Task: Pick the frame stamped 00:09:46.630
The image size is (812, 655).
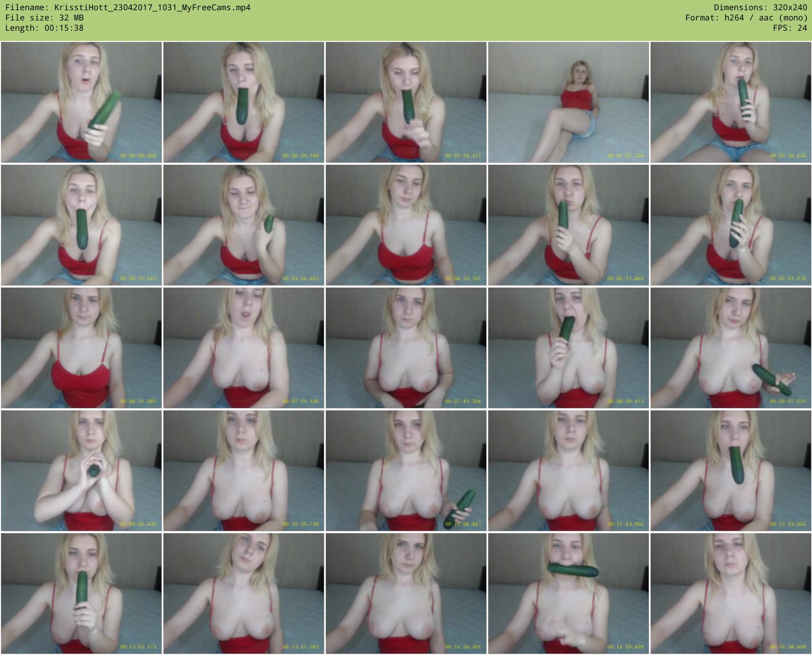Action: (x=81, y=471)
